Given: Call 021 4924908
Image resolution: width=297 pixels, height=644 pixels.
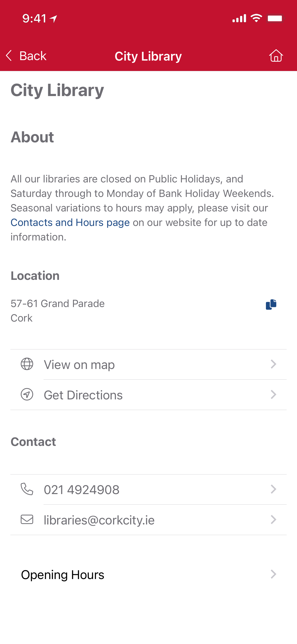Looking at the screenshot, I should [148, 489].
